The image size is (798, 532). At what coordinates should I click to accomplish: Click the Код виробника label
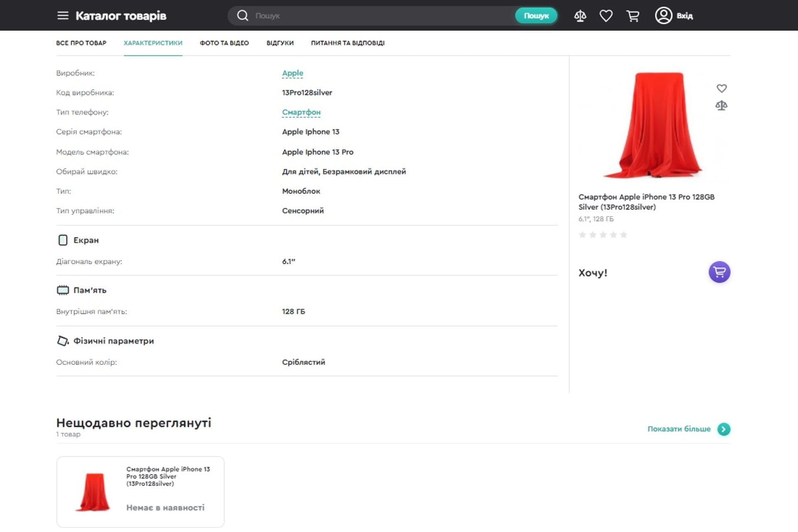pos(85,93)
